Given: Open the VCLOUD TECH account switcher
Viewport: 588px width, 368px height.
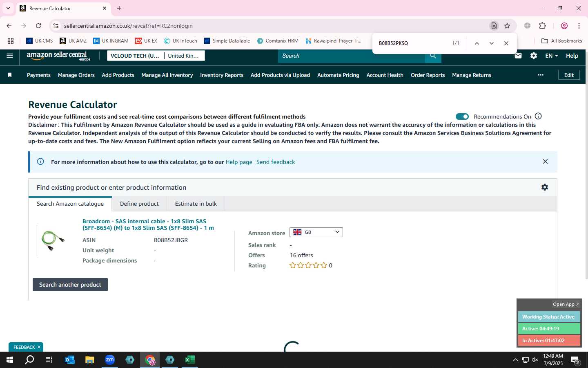Looking at the screenshot, I should tap(156, 56).
